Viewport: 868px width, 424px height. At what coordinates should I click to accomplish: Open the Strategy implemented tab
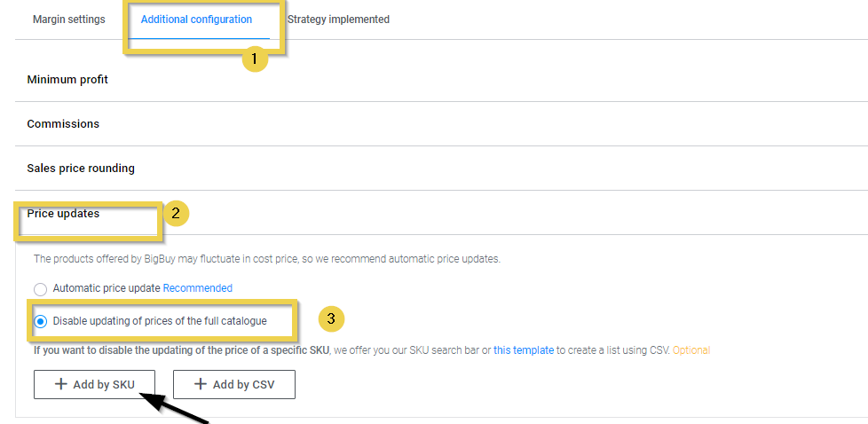tap(338, 20)
